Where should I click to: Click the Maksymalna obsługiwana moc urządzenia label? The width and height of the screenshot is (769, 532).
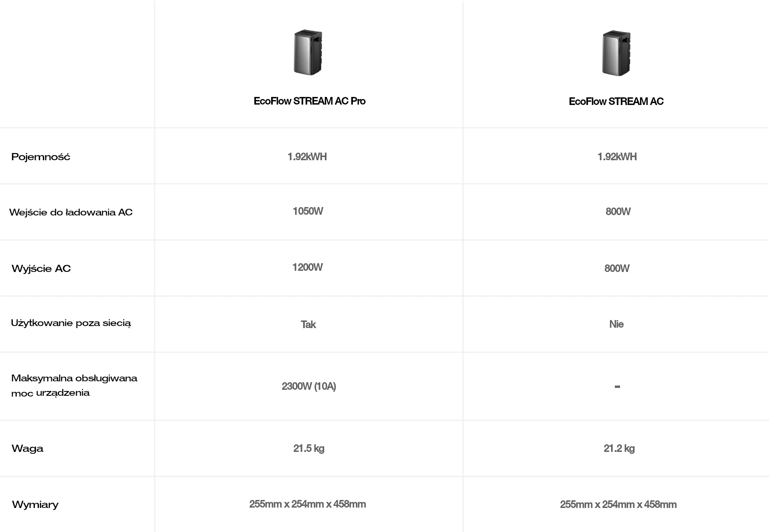click(74, 385)
